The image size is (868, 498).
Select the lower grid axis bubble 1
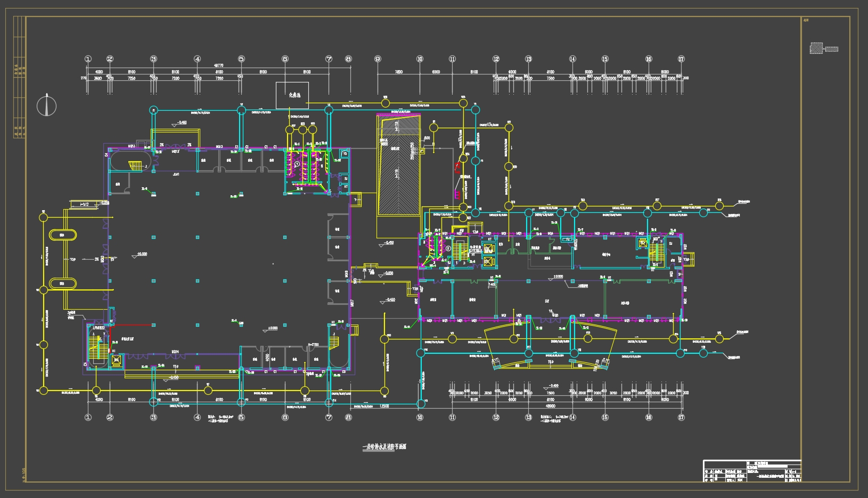88,417
